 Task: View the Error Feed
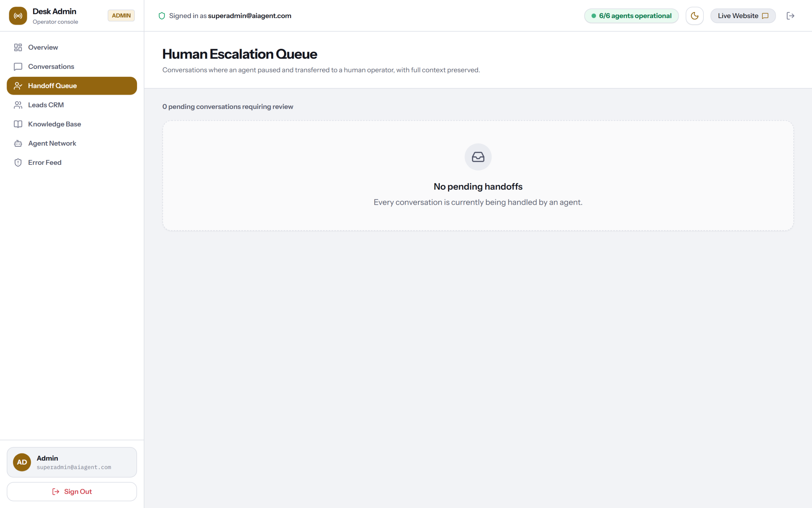pos(72,163)
